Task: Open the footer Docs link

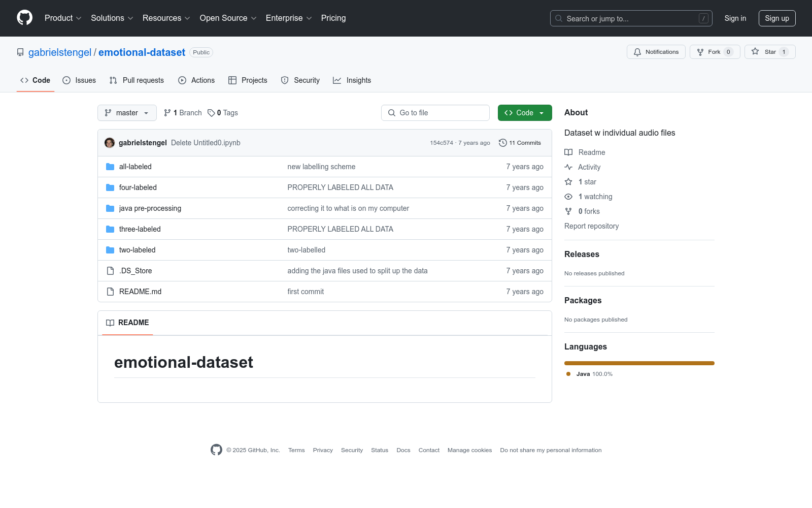Action: [403, 450]
